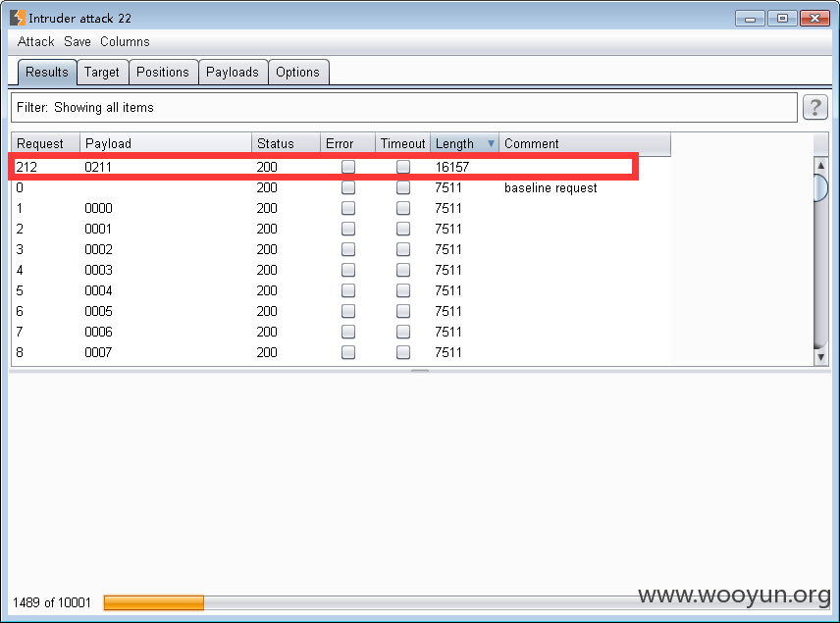Close the Intruder attack 22 window

[x=814, y=19]
